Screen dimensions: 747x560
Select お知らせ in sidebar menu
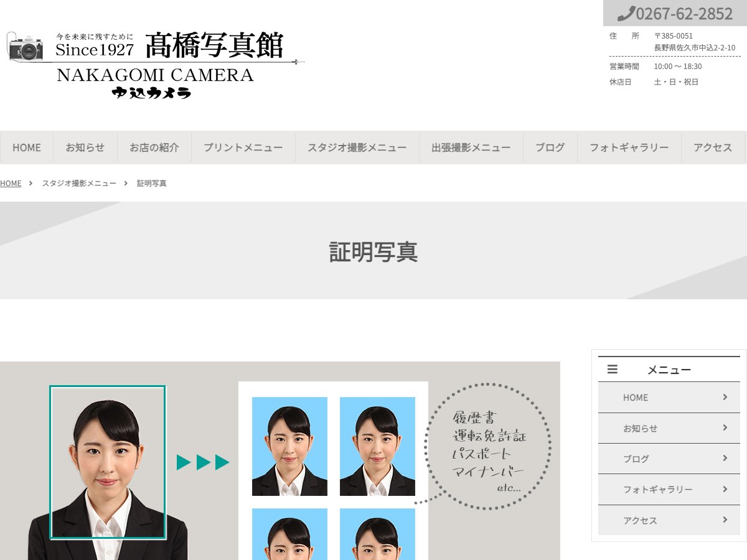(669, 428)
